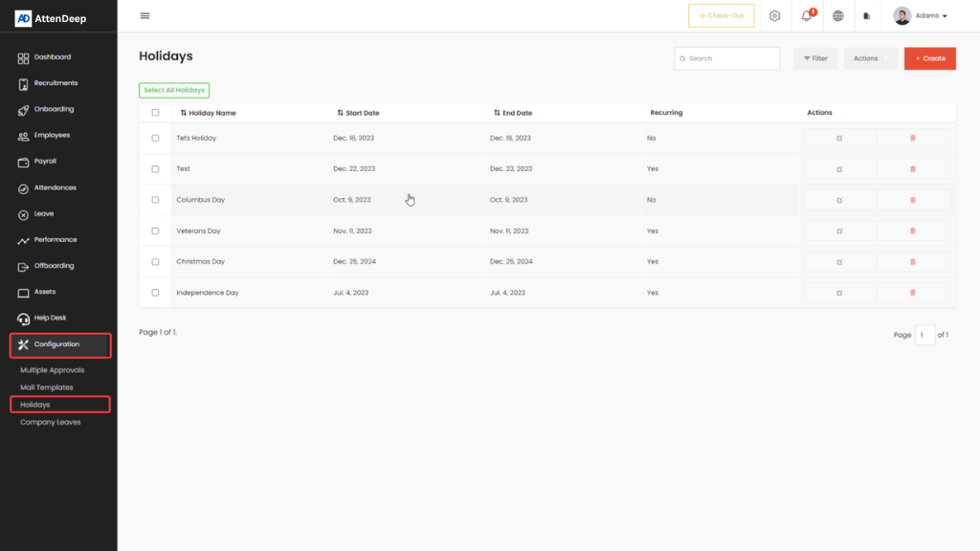Edit the Independence Day holiday
The image size is (980, 551).
coord(839,293)
